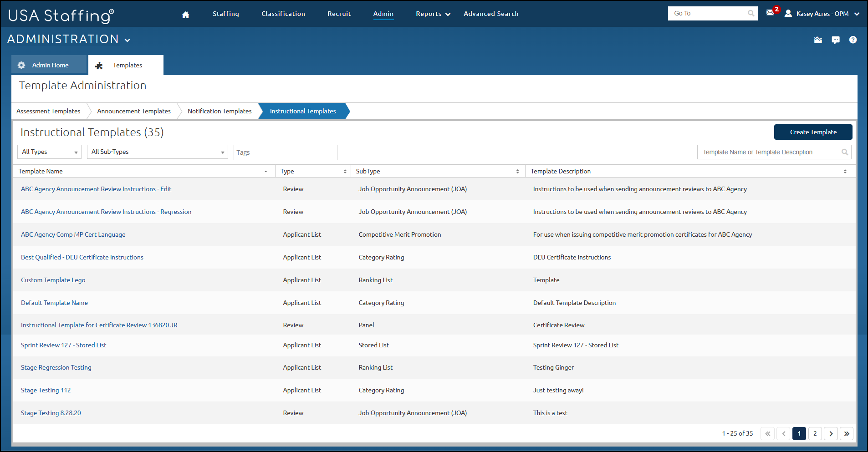
Task: Click the gear icon on Admin Home tab
Action: point(21,65)
